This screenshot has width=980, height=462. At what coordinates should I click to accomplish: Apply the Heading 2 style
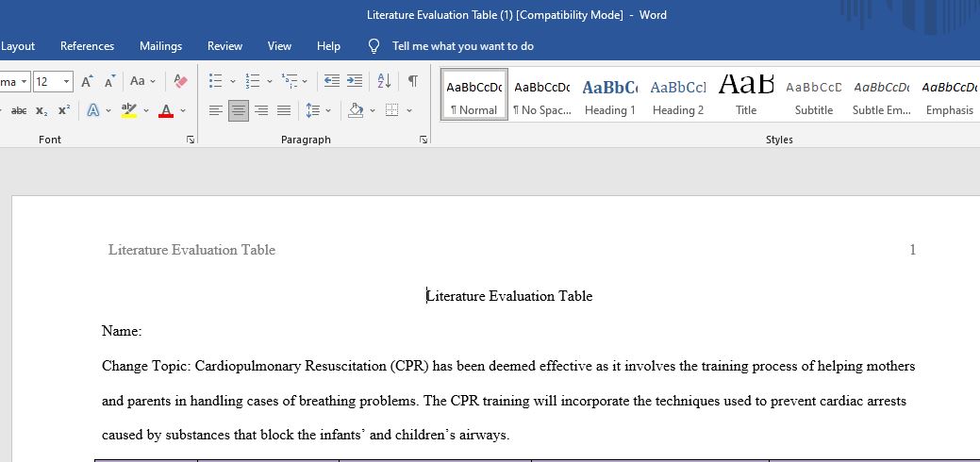point(678,95)
